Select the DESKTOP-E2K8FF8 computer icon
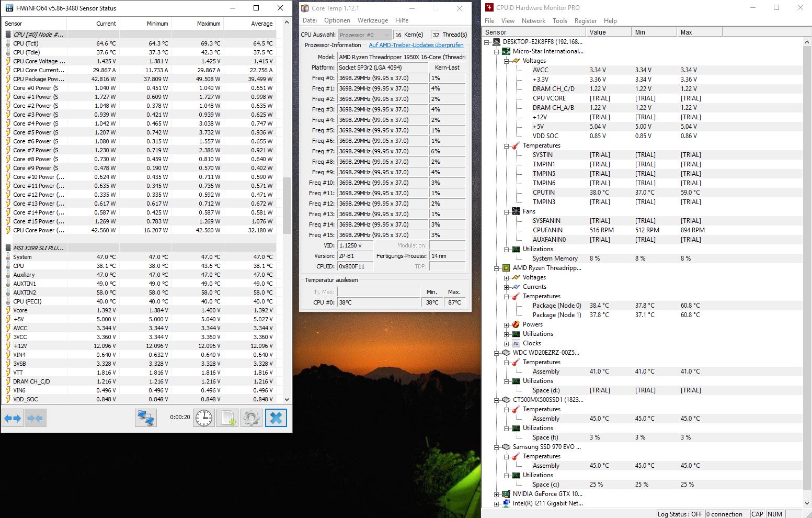This screenshot has width=812, height=518. click(x=496, y=42)
